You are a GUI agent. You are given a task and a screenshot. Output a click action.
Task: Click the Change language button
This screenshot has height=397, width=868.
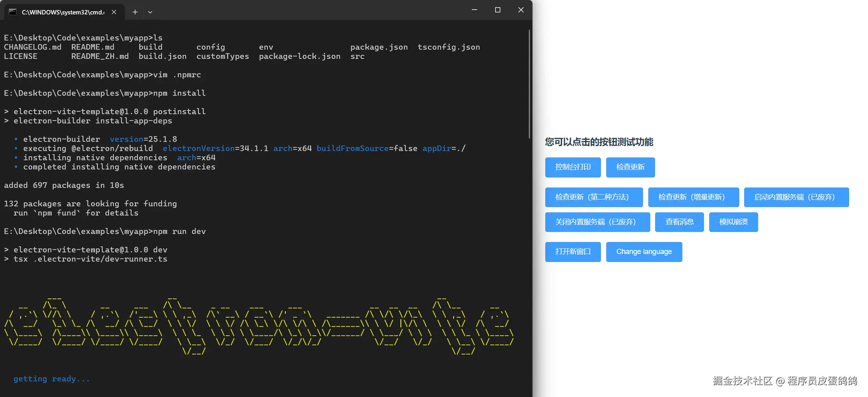point(644,252)
